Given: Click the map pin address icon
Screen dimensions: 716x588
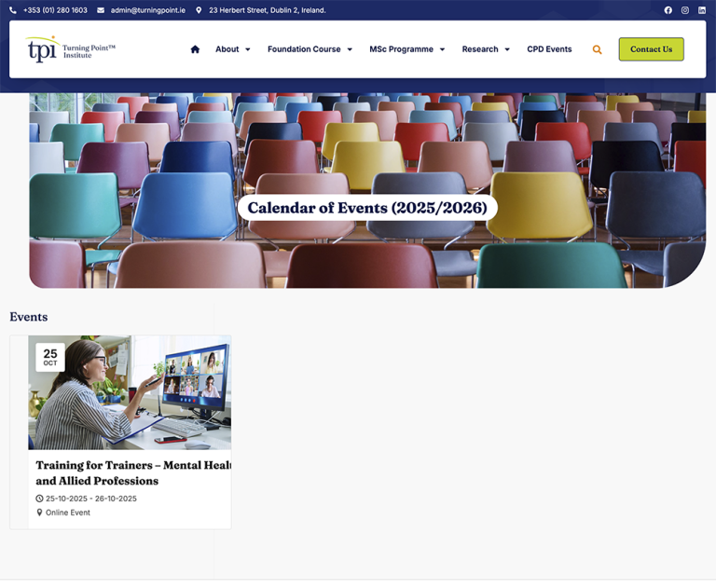Looking at the screenshot, I should click(x=199, y=10).
